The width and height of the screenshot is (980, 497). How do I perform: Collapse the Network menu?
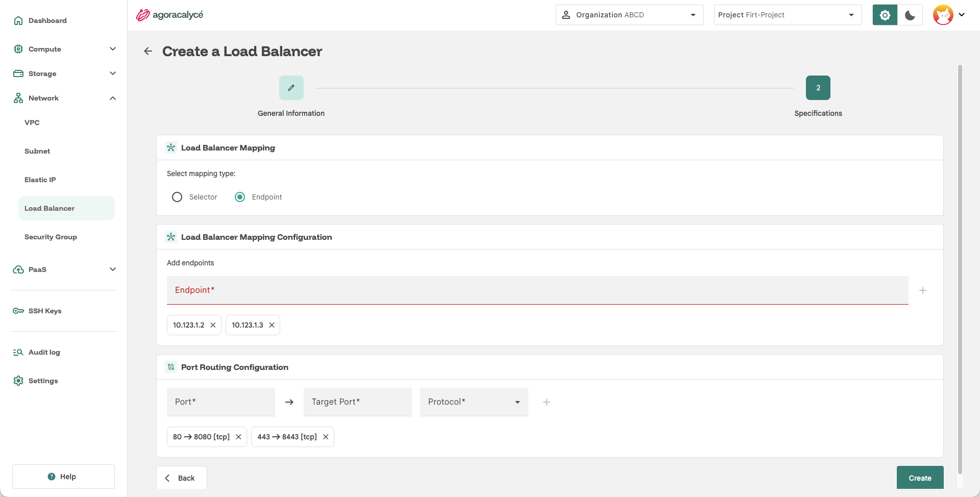point(64,98)
